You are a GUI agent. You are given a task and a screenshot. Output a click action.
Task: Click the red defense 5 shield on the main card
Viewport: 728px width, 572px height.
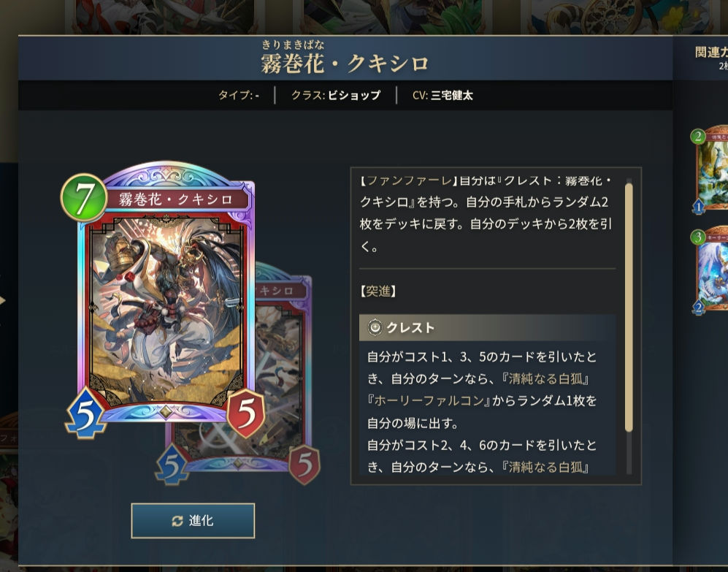click(246, 413)
